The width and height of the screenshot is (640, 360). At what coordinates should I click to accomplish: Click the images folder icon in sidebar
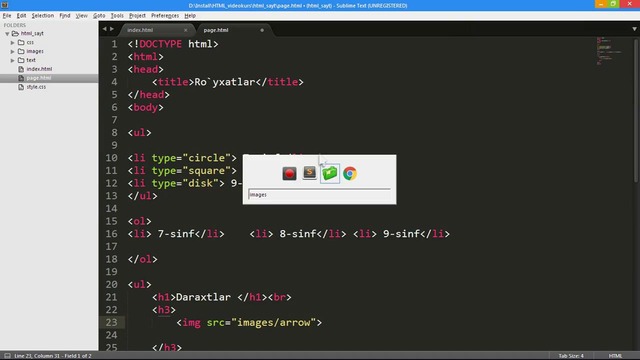click(x=21, y=51)
